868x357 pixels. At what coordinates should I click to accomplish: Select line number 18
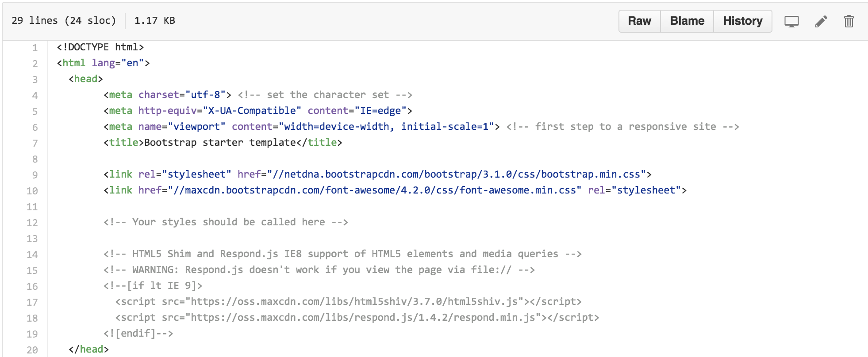click(x=32, y=318)
